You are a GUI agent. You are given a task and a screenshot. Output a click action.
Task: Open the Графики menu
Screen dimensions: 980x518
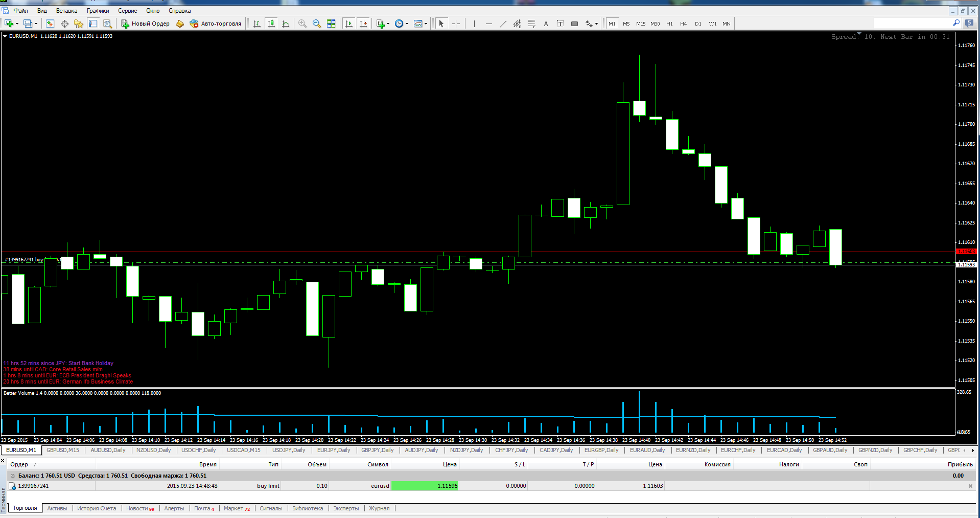tap(98, 11)
